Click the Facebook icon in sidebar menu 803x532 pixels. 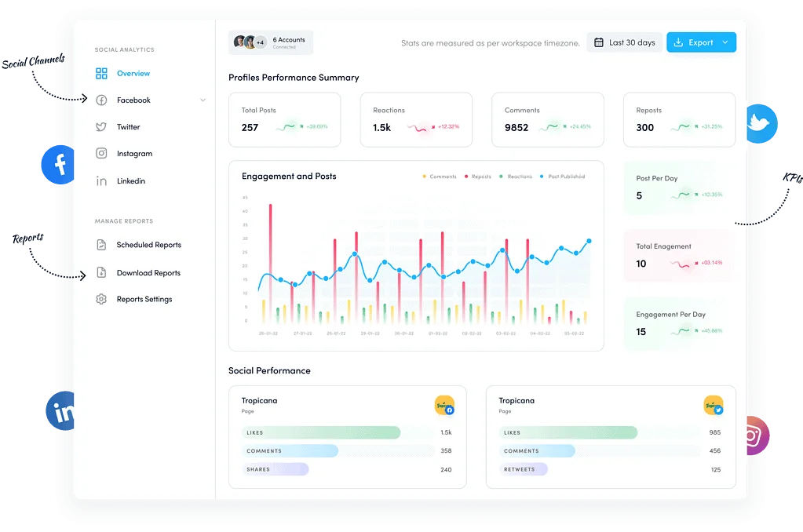pos(101,100)
